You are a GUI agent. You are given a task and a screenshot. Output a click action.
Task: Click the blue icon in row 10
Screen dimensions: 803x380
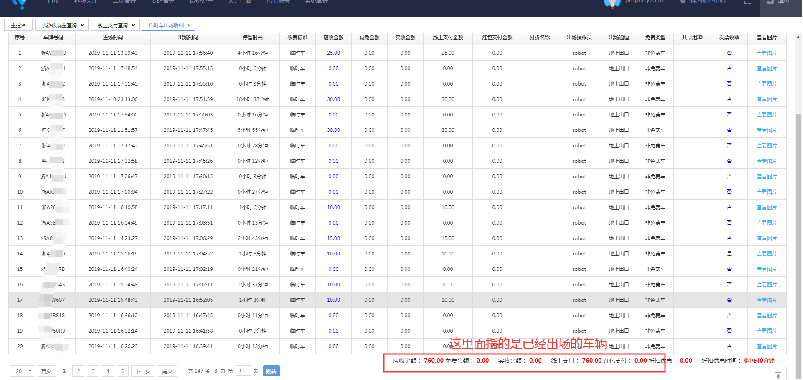729,192
